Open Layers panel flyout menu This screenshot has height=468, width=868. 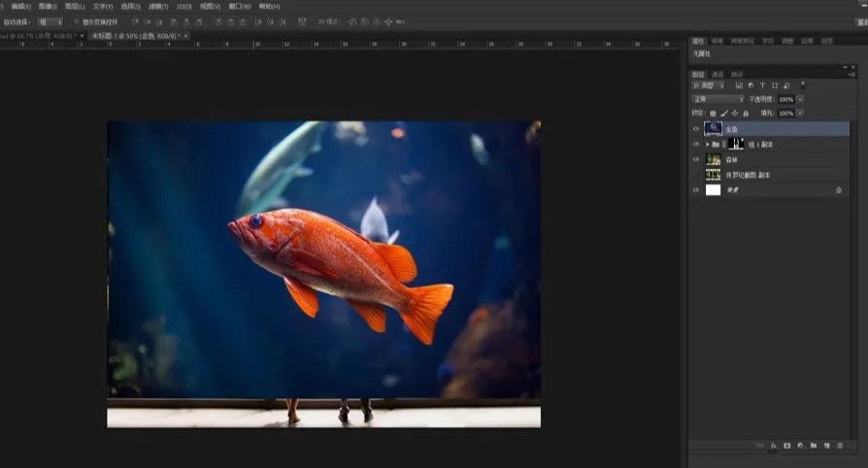(x=852, y=75)
